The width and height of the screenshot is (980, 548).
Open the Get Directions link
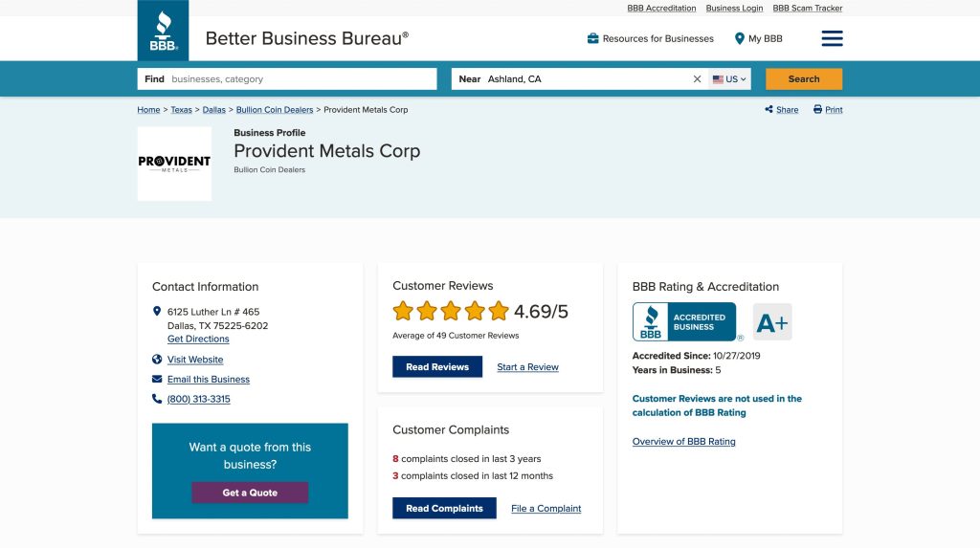point(198,340)
